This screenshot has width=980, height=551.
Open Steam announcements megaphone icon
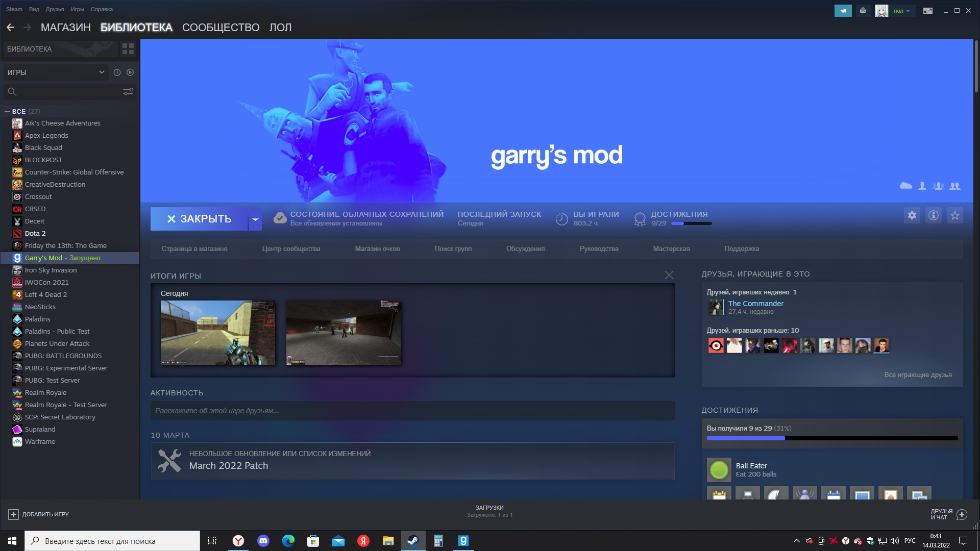point(843,11)
